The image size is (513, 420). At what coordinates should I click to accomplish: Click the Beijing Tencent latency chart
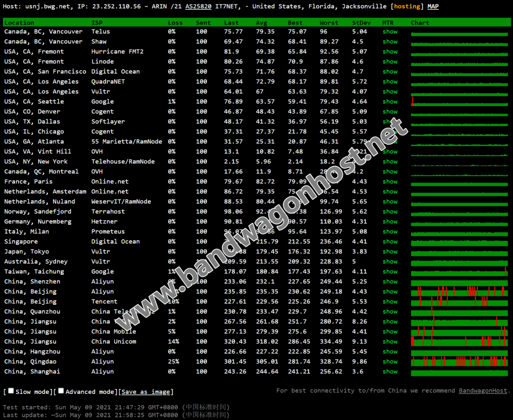click(x=459, y=301)
